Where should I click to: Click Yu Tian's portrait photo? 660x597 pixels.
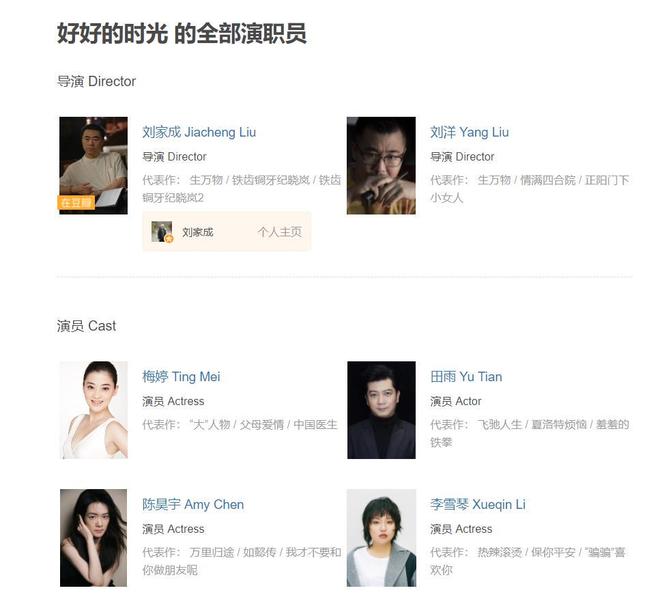tap(381, 410)
